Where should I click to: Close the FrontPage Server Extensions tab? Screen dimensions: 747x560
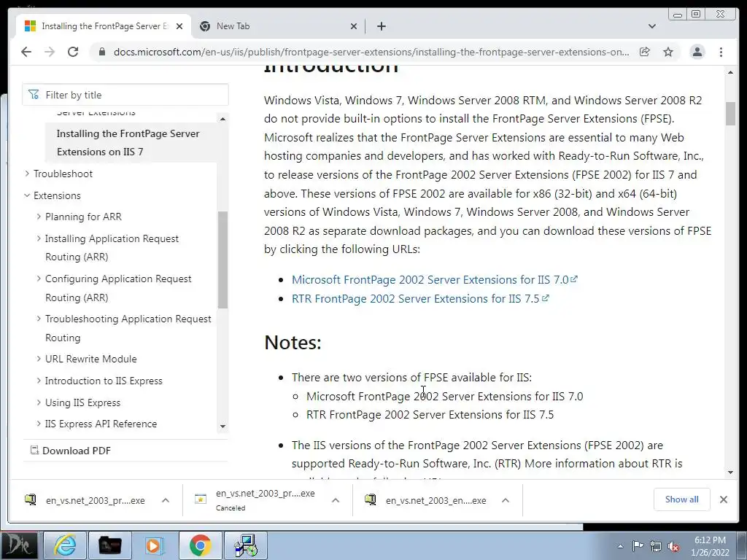point(179,26)
